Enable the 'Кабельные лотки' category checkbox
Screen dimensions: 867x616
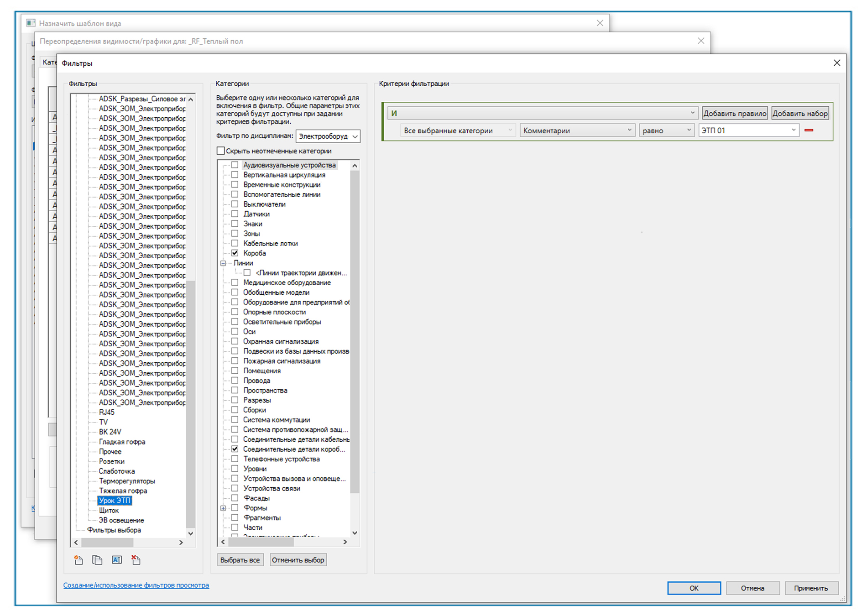click(235, 243)
